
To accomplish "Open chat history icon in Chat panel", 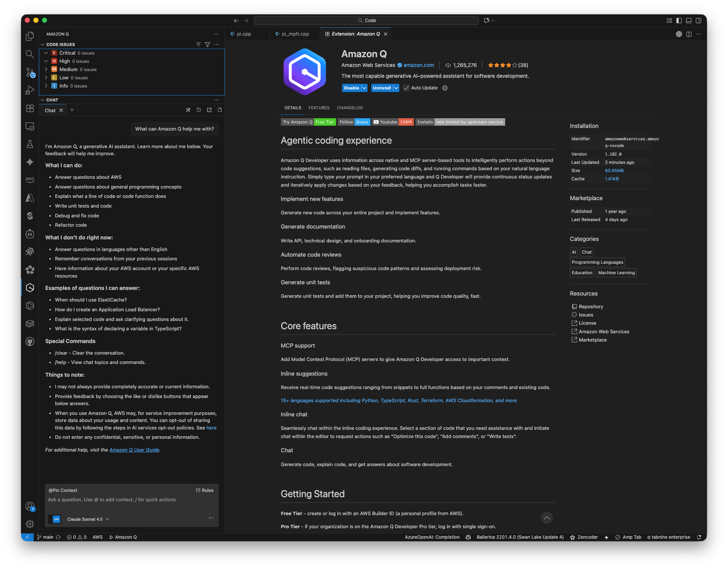I will click(x=199, y=110).
